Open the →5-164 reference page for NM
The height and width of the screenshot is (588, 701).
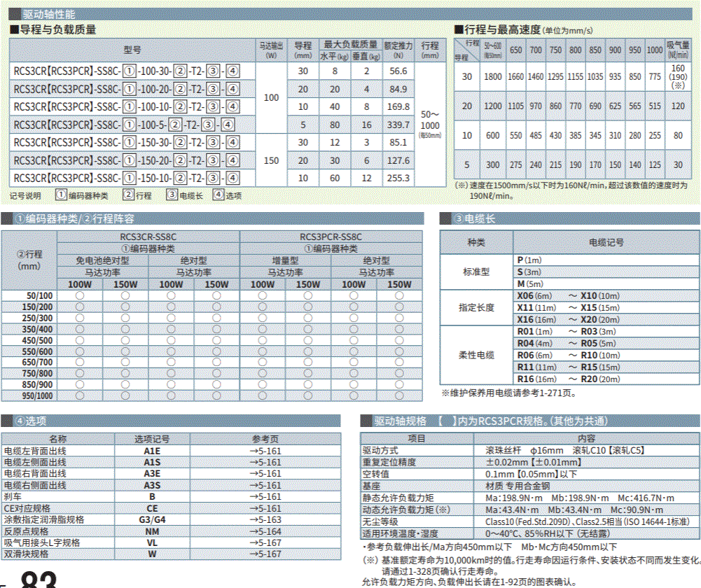point(265,531)
